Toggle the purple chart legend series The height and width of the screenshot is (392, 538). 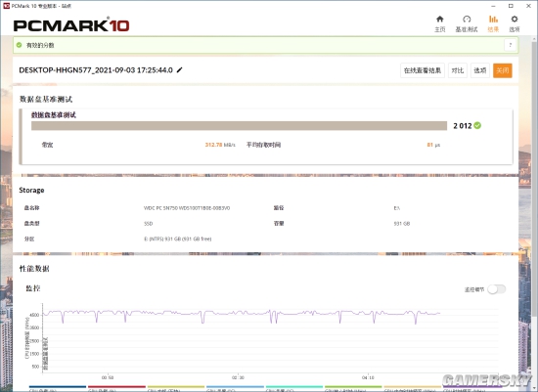pos(472,387)
